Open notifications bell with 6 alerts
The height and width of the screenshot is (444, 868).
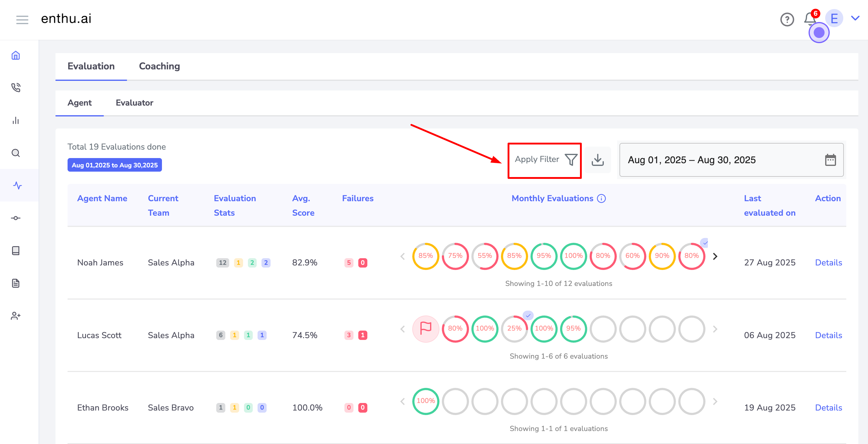click(x=810, y=19)
